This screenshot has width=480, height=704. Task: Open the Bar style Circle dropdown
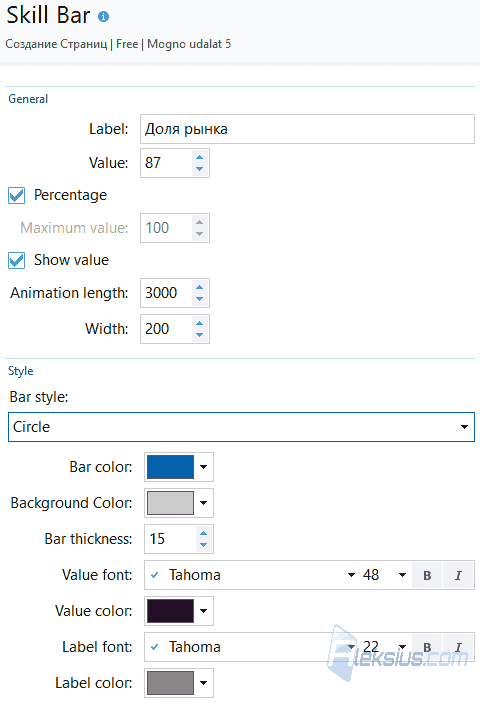241,427
